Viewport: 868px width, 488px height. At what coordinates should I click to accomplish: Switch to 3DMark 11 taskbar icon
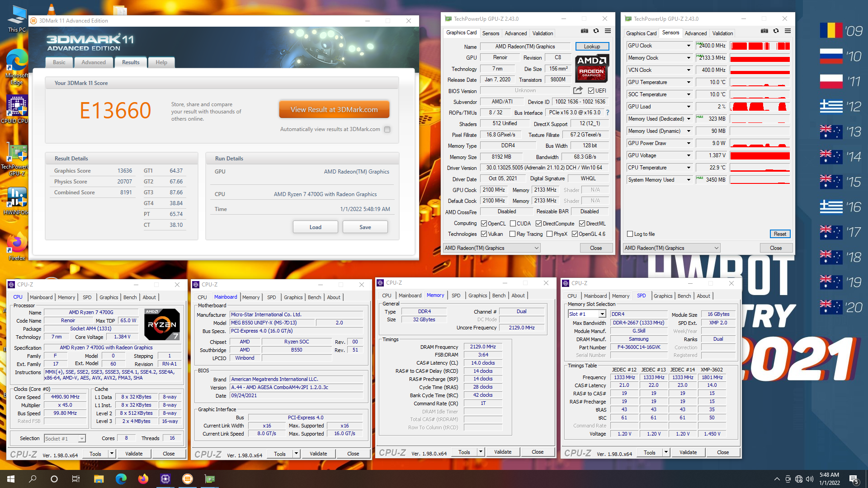tap(187, 479)
